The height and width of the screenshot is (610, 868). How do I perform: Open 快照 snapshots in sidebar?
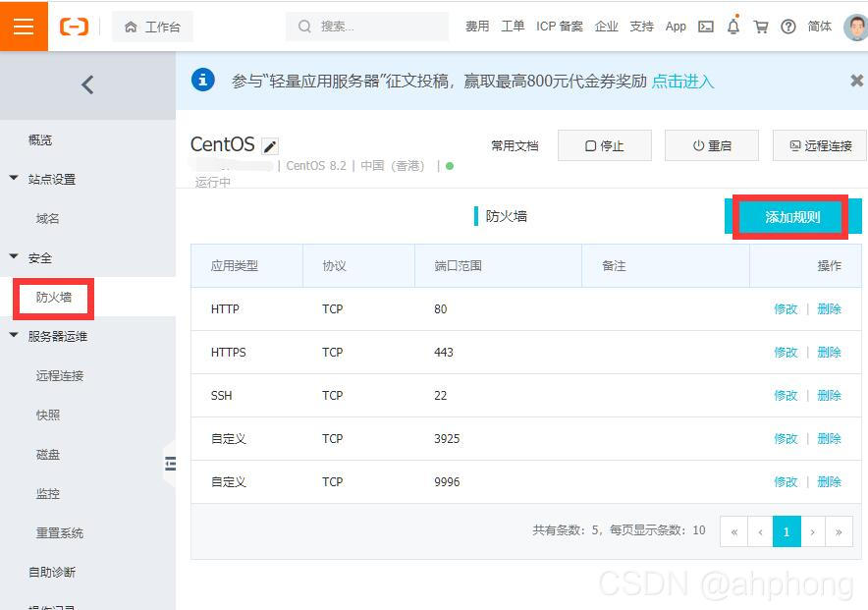pos(47,416)
